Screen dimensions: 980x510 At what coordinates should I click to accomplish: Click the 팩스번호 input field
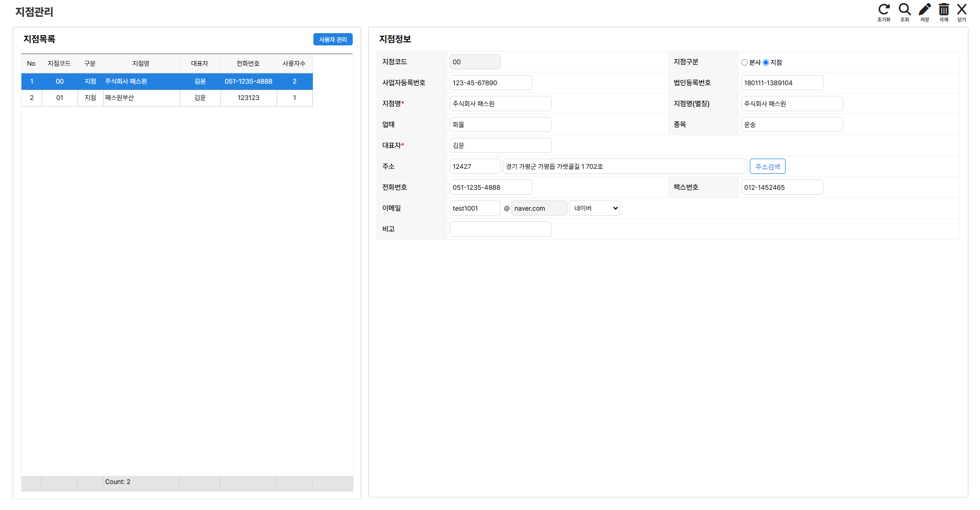pyautogui.click(x=782, y=187)
